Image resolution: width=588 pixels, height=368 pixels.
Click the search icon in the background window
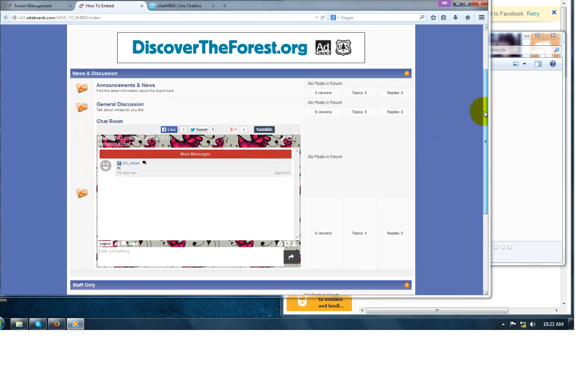(557, 50)
